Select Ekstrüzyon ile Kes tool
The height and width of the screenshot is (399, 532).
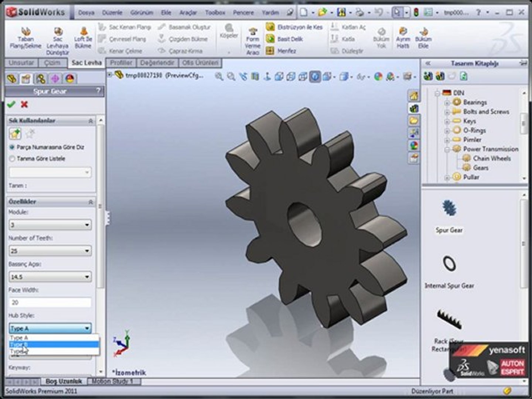294,27
